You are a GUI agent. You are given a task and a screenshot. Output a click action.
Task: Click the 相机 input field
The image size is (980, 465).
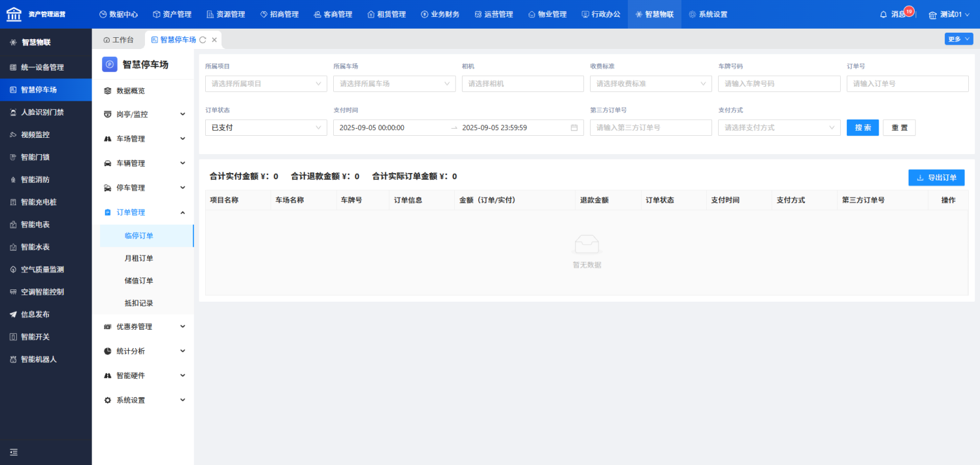(523, 84)
